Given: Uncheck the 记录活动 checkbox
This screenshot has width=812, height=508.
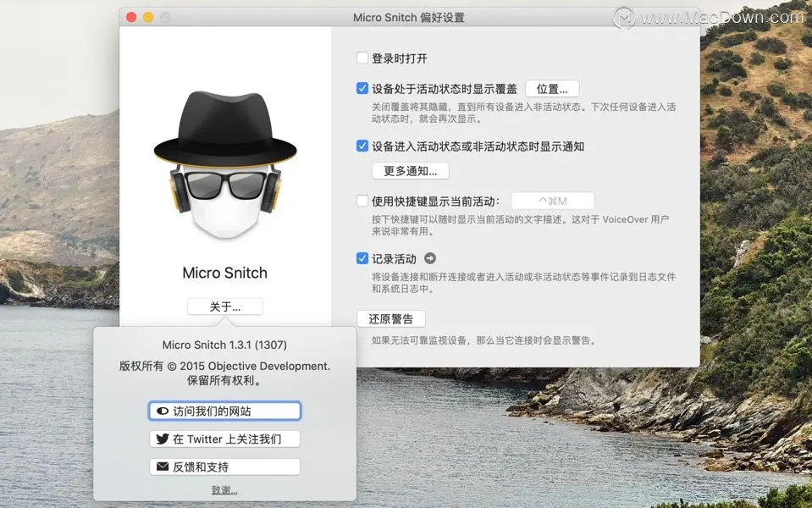Looking at the screenshot, I should coord(362,258).
